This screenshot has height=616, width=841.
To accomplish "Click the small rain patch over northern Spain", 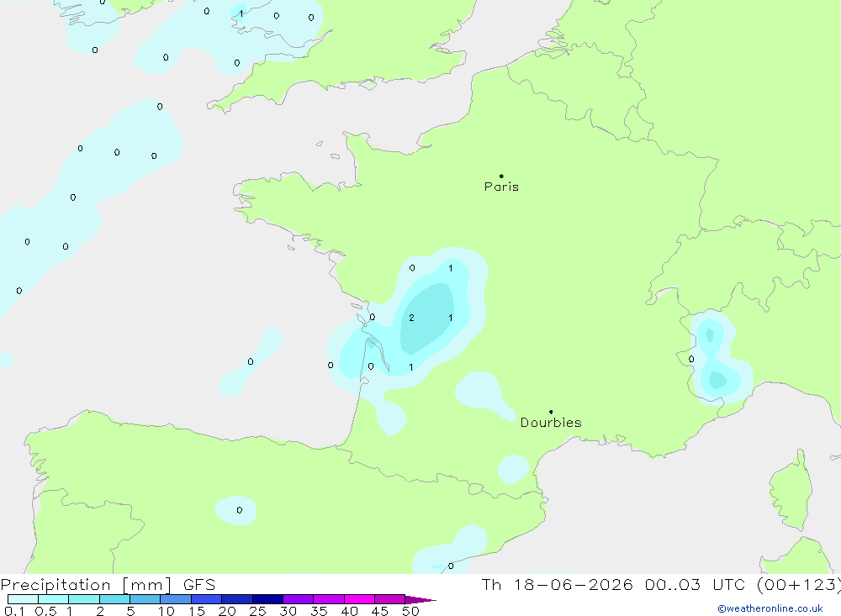I will coord(236,510).
